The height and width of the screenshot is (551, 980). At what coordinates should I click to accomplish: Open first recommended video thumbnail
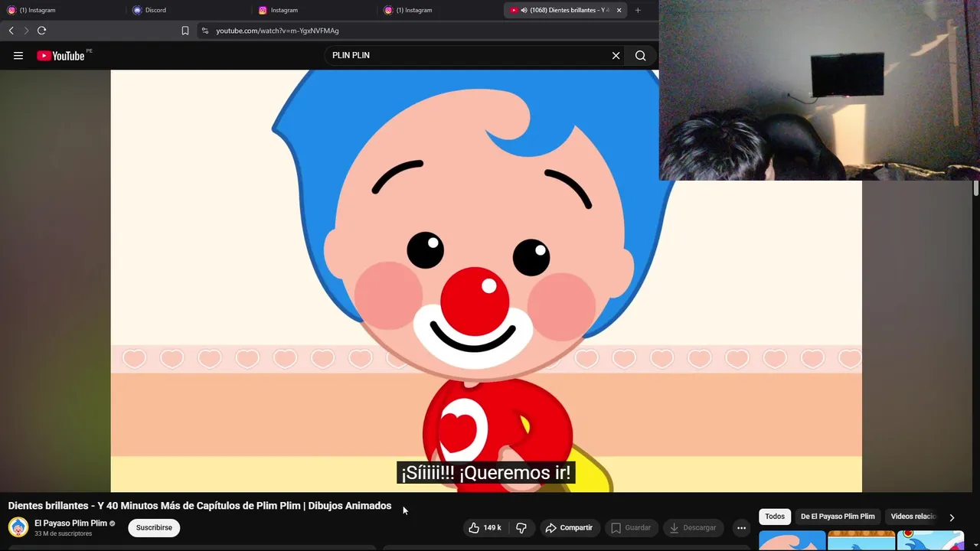pos(792,540)
